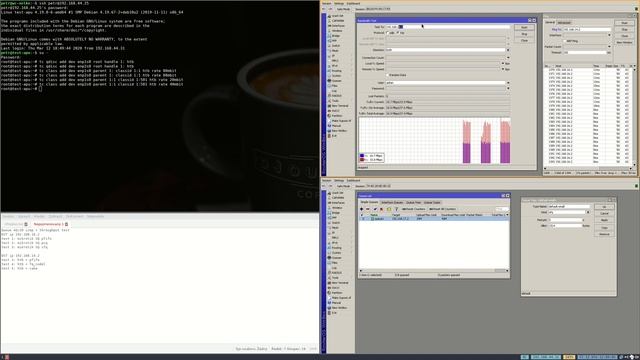This screenshot has width=640, height=360.
Task: Click the yellow comment icon in Queue List
Action: [x=389, y=209]
